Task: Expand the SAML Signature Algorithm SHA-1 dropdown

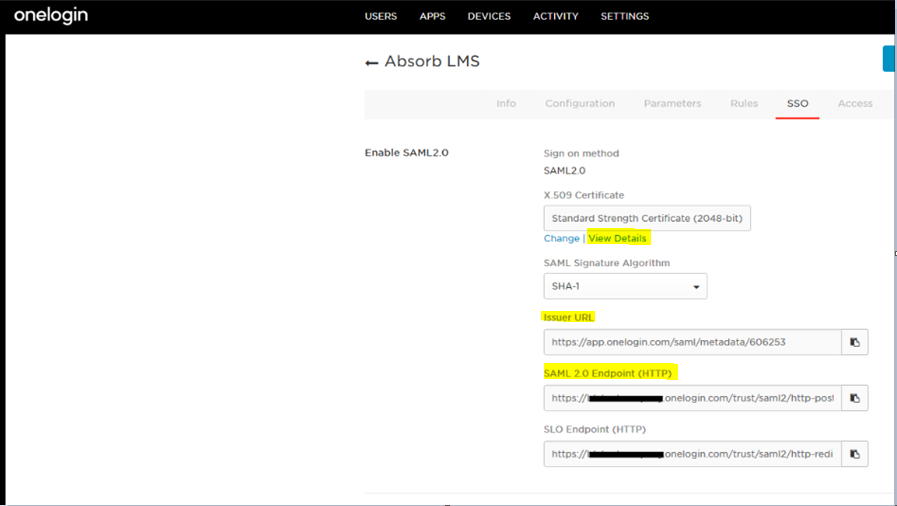Action: click(625, 286)
